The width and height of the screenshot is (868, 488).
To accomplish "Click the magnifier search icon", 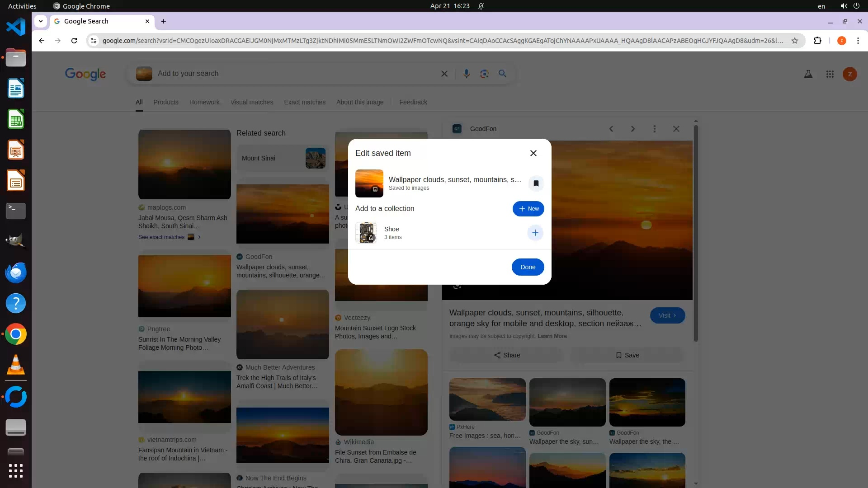I will (502, 74).
